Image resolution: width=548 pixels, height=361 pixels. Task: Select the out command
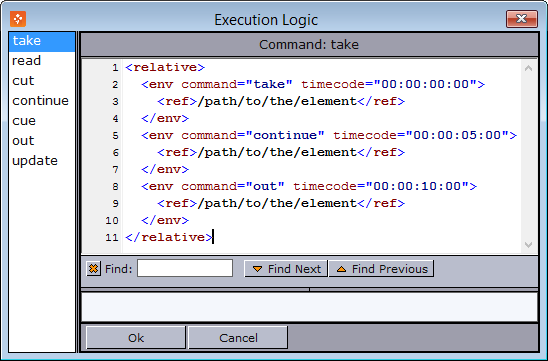pyautogui.click(x=42, y=140)
